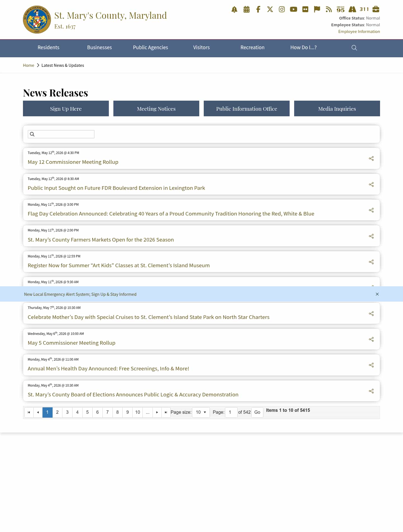Open the Public Agencies menu

[151, 48]
